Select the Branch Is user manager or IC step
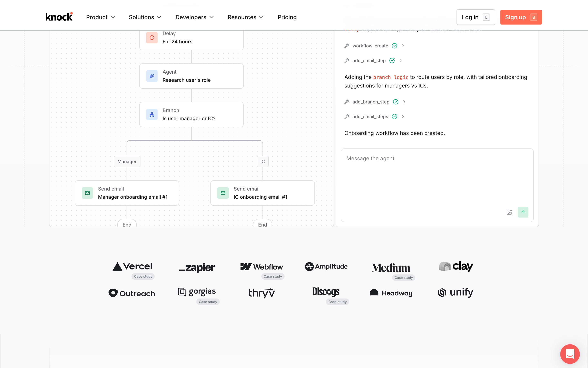This screenshot has width=588, height=368. [192, 114]
